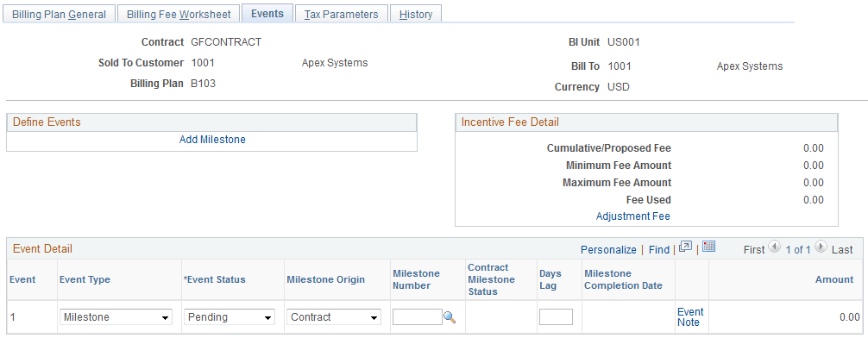Focus the Days Lag input field
This screenshot has width=868, height=338.
point(556,317)
